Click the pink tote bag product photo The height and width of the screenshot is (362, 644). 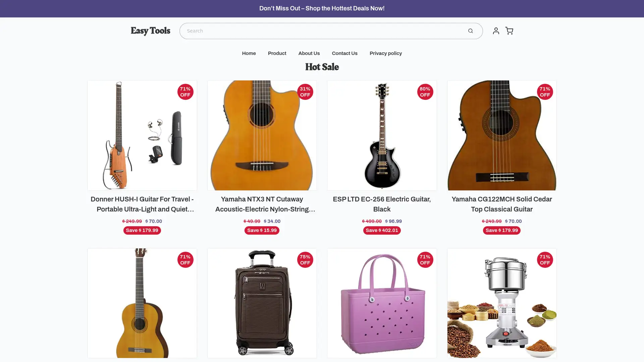point(382,303)
